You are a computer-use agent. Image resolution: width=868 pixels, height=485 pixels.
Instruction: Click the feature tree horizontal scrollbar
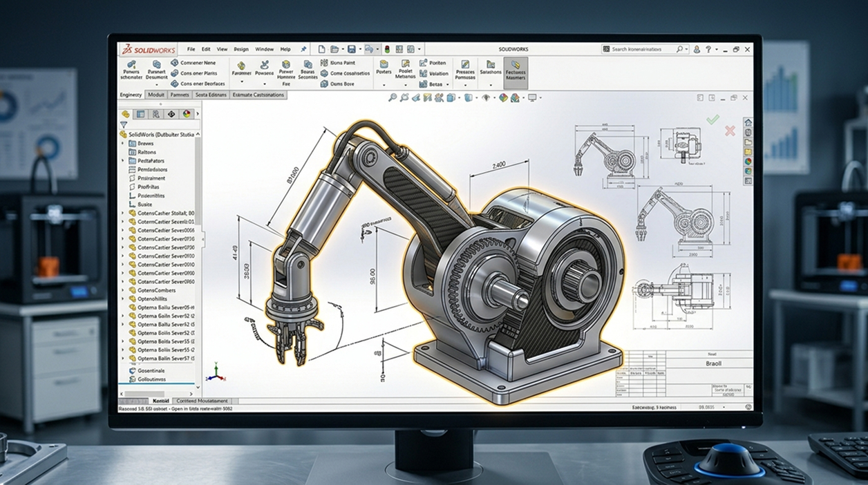144,394
